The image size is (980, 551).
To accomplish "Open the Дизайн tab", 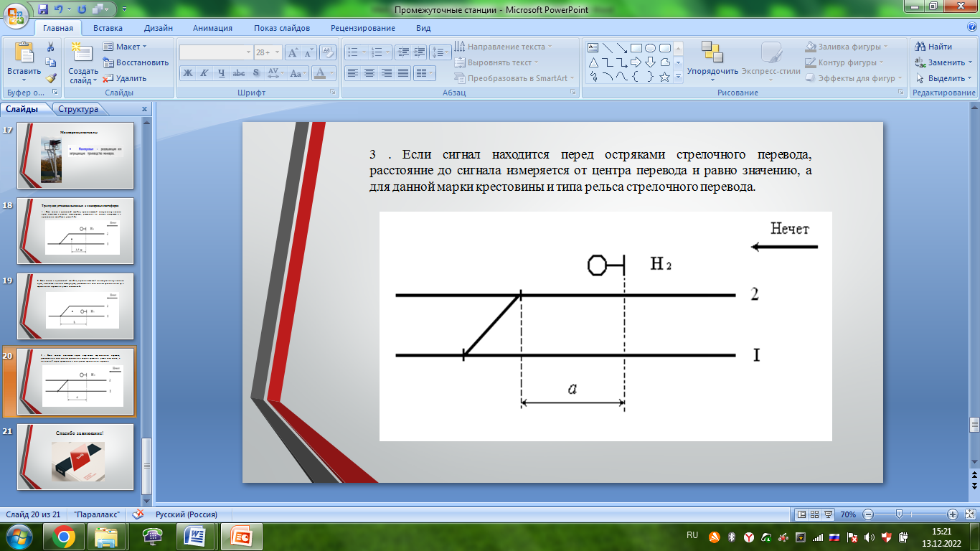I will pos(158,28).
